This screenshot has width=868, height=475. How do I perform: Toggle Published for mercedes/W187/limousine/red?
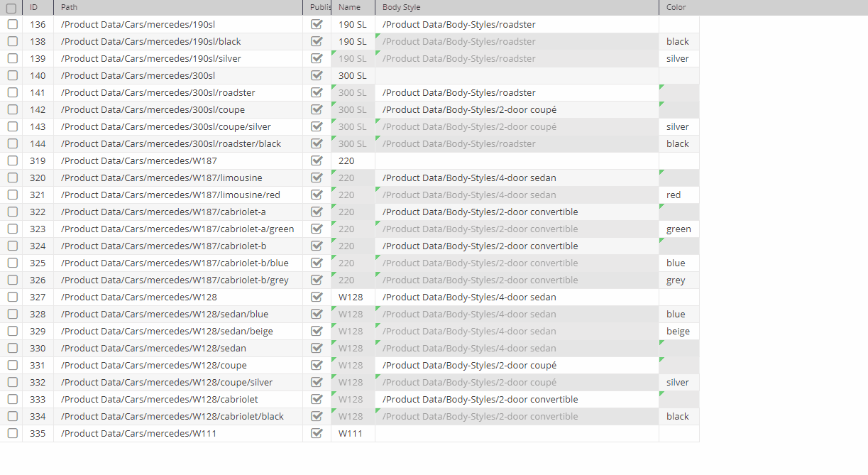317,195
